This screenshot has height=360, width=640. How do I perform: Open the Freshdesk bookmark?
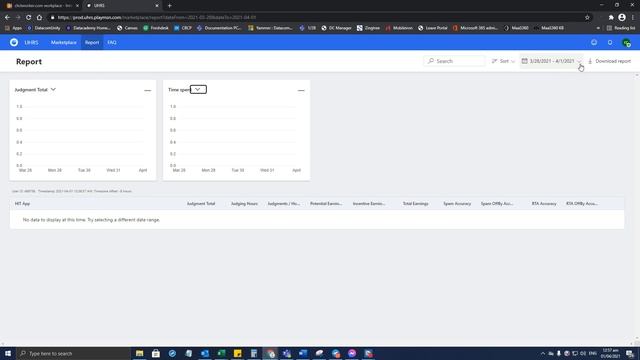(156, 28)
